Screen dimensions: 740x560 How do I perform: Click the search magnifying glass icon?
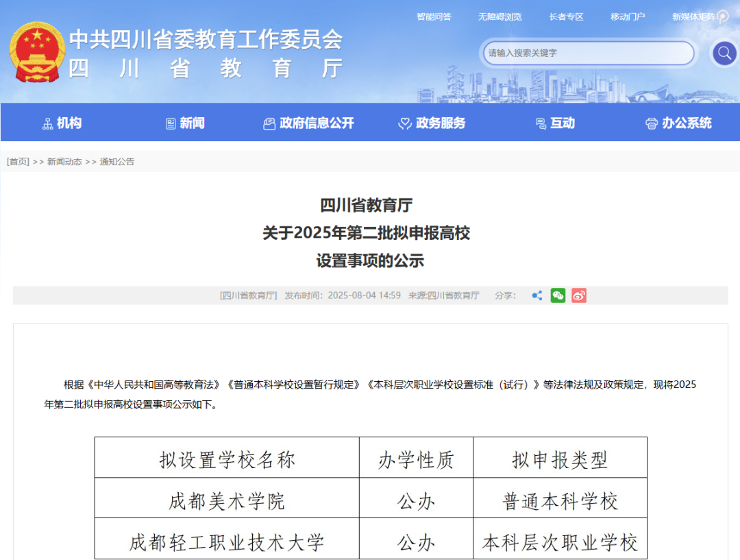pyautogui.click(x=724, y=53)
